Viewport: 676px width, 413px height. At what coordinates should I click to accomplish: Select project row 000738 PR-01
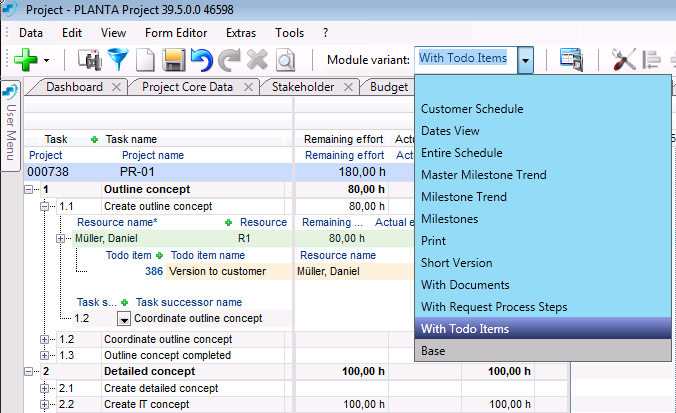(158, 172)
